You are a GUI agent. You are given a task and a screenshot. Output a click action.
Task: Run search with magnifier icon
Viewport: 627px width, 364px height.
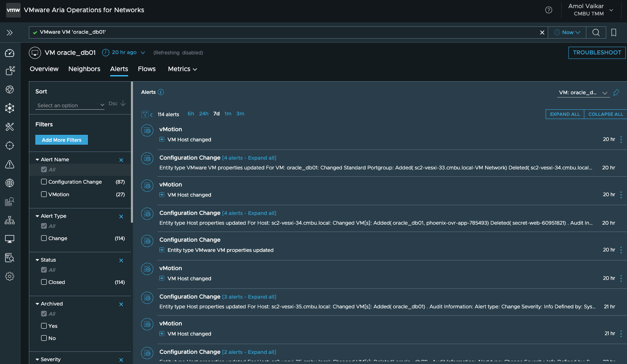(x=596, y=32)
